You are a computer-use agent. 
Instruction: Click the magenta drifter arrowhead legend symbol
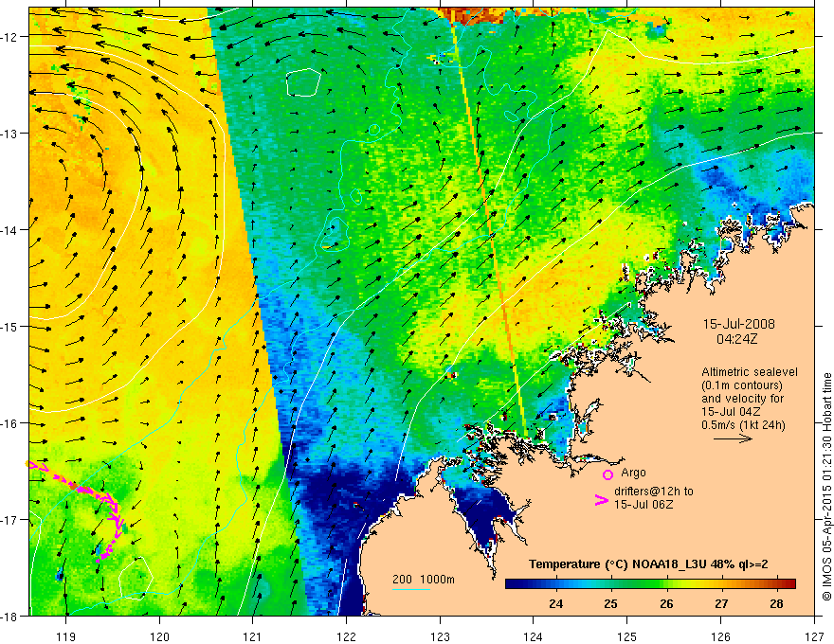tap(601, 500)
